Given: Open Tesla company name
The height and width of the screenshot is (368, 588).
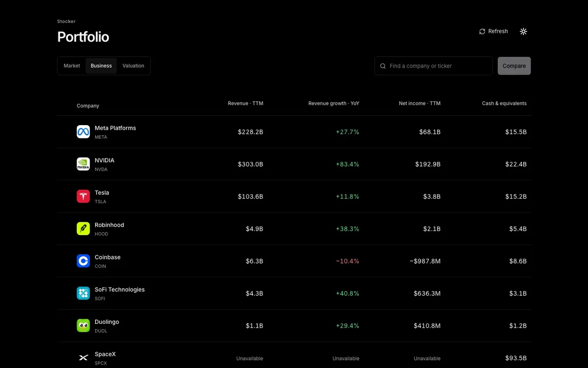Looking at the screenshot, I should [x=102, y=193].
